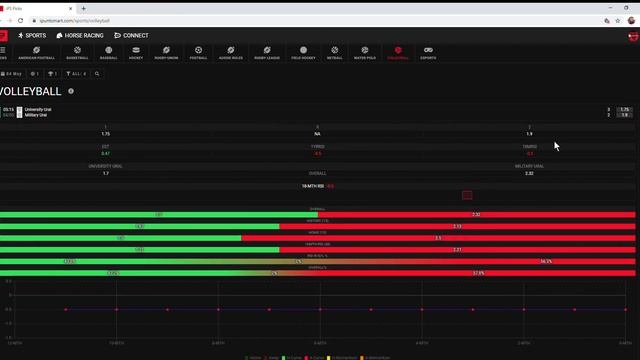
Task: Click the search magnifier filter icon
Action: [x=97, y=74]
